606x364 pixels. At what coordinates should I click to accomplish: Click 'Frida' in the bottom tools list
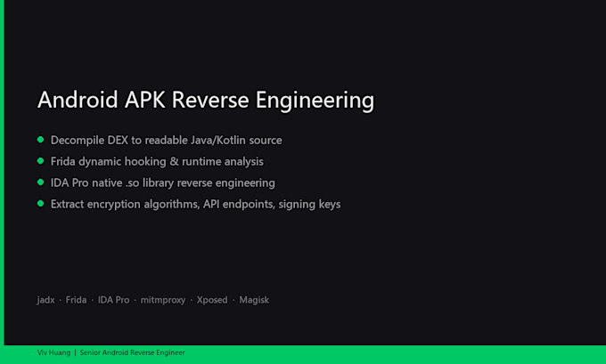(x=76, y=300)
